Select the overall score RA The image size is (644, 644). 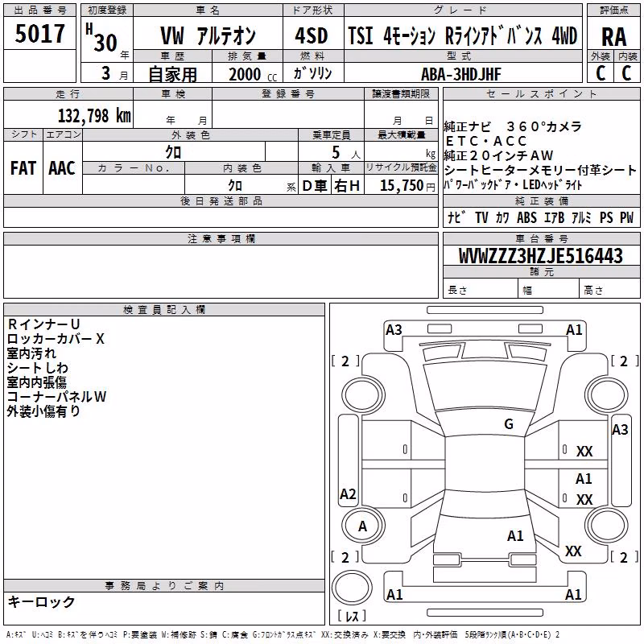pos(613,37)
